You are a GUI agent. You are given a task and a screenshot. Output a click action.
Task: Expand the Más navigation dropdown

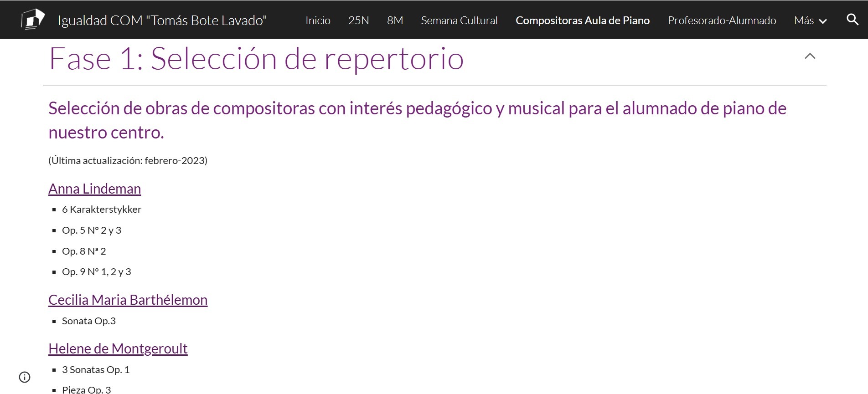tap(810, 20)
